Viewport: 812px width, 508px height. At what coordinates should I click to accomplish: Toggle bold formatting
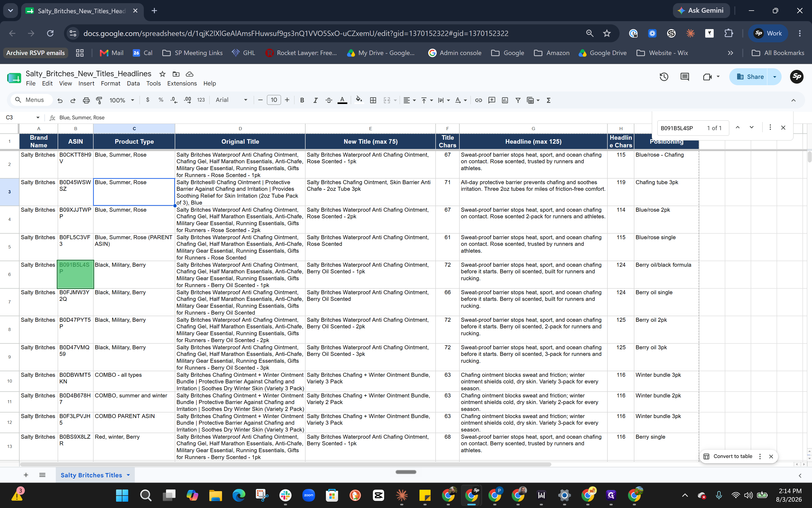(x=302, y=100)
